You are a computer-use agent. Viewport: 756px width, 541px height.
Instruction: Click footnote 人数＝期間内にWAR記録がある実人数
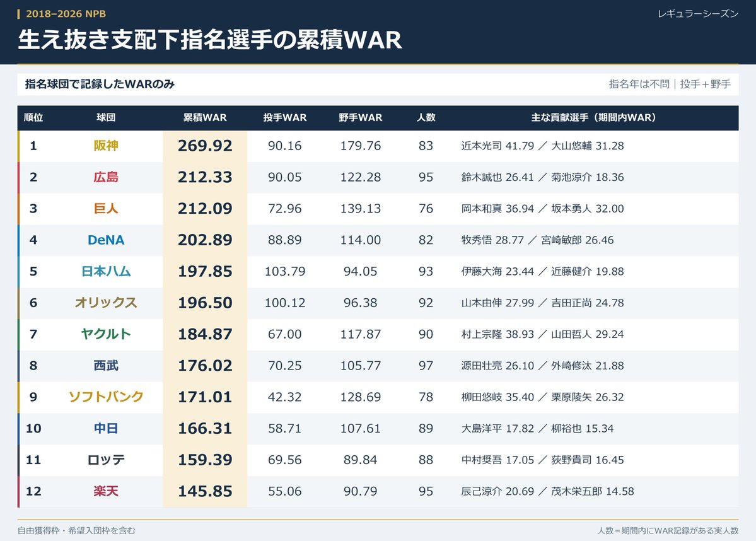(668, 530)
